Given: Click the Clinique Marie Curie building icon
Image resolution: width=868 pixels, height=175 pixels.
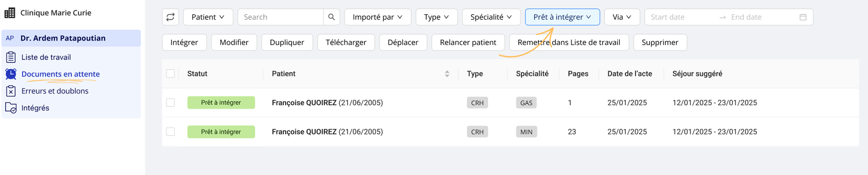Looking at the screenshot, I should (10, 13).
